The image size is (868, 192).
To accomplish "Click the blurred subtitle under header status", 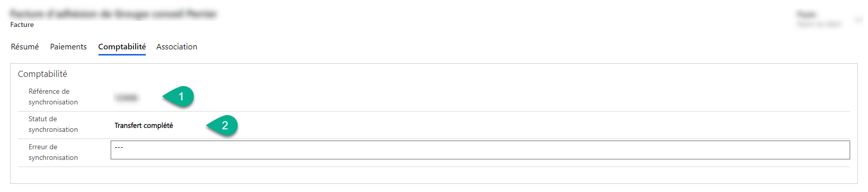I will 819,24.
